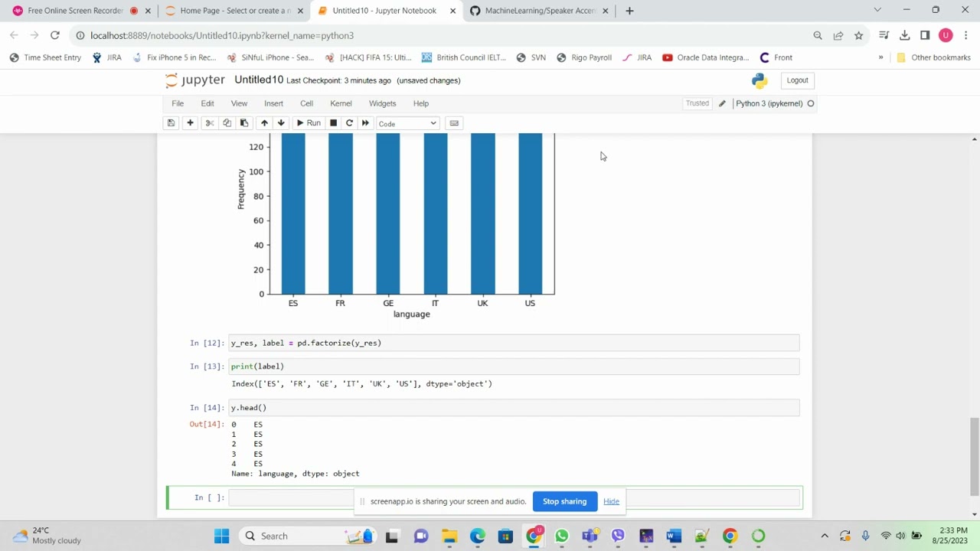Click the notebook vertical scrollbar
980x551 pixels.
[x=975, y=455]
